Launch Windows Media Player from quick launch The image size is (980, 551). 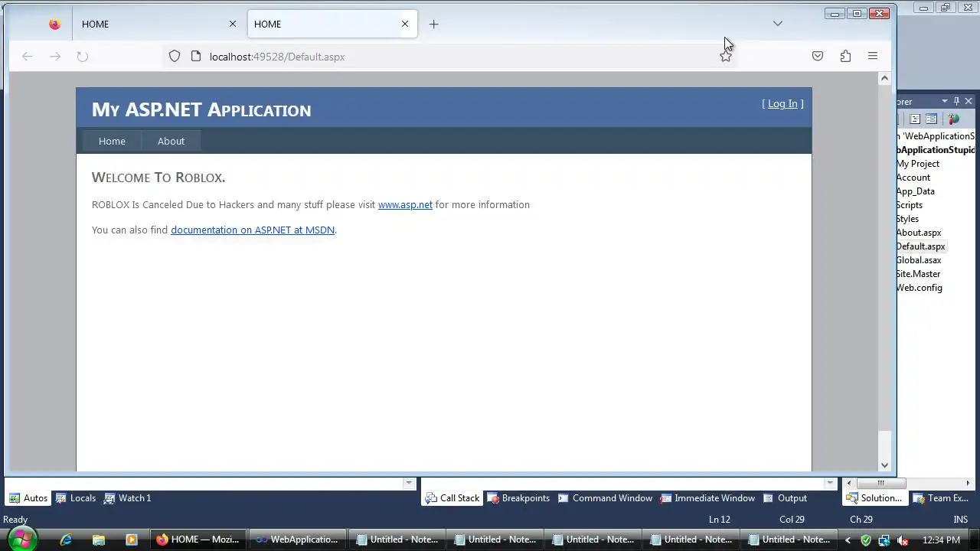point(131,540)
